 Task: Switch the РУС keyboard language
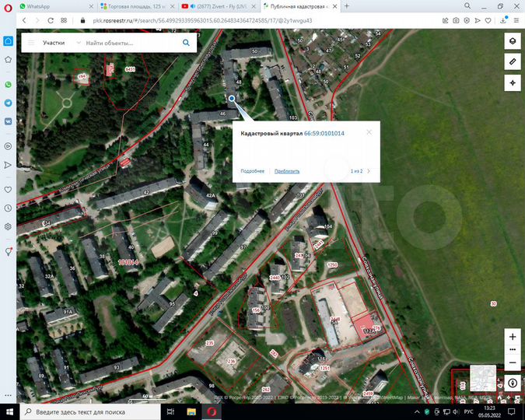tap(468, 411)
